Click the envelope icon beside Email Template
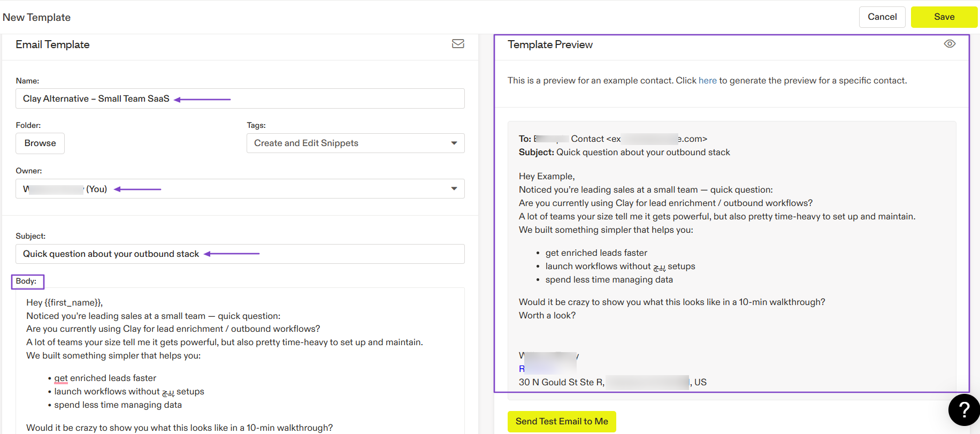Screen dimensions: 980x434 click(458, 44)
